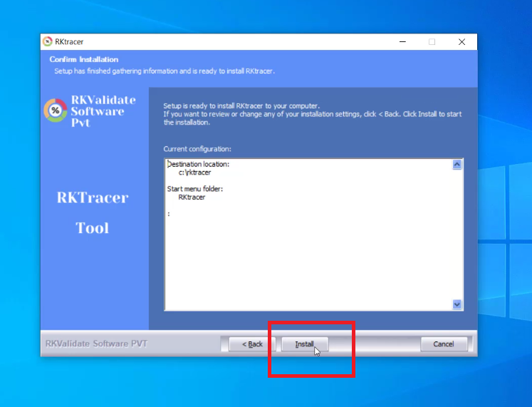Screen dimensions: 532x407
Task: Click the 'Destination location:' line
Action: [x=198, y=164]
